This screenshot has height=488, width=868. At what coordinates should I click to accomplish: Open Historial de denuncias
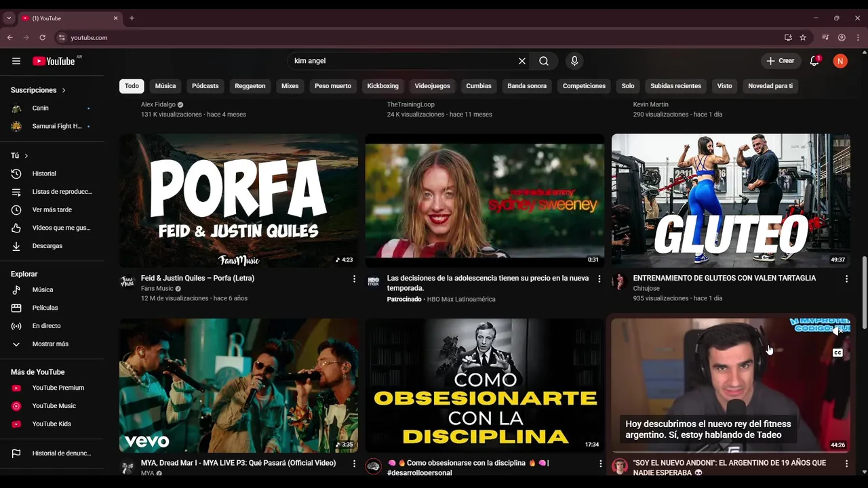(52, 453)
